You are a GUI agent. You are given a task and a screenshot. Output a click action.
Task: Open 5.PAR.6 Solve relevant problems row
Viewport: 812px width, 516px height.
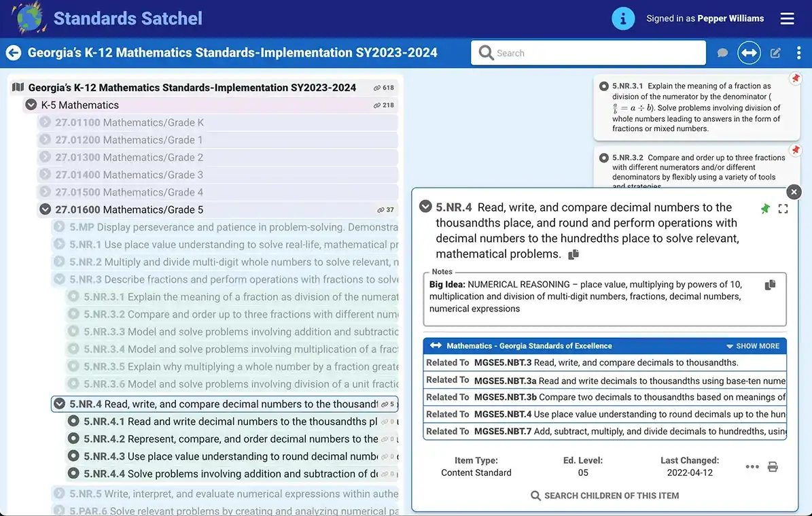coord(226,510)
